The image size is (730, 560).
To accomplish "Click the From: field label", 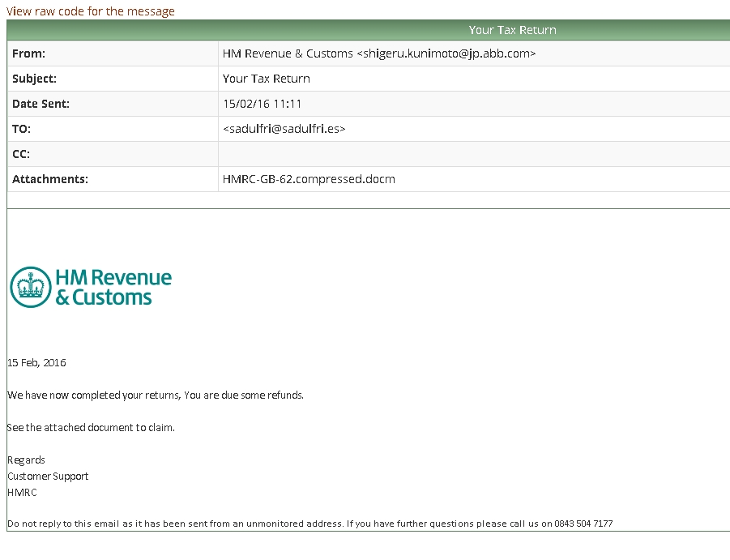I will pyautogui.click(x=29, y=53).
